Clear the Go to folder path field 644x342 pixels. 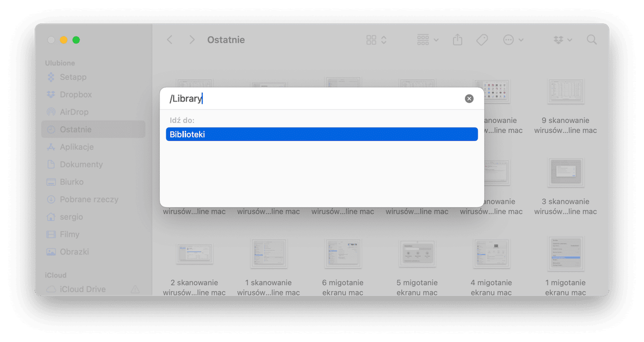pos(469,98)
